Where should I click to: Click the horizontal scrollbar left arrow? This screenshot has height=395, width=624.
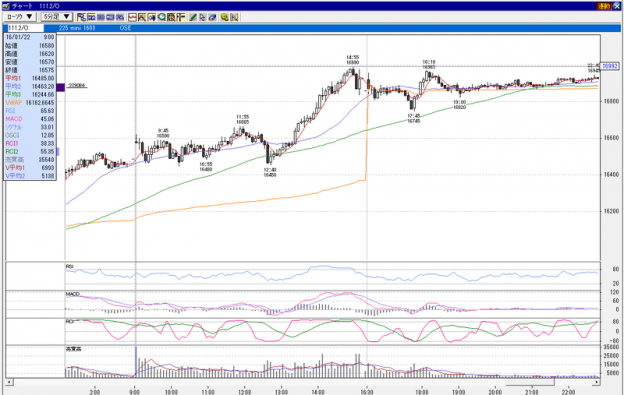tap(9, 382)
